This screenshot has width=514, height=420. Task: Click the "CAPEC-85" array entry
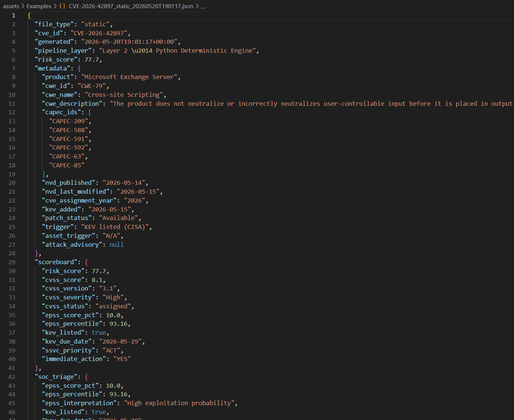(67, 165)
